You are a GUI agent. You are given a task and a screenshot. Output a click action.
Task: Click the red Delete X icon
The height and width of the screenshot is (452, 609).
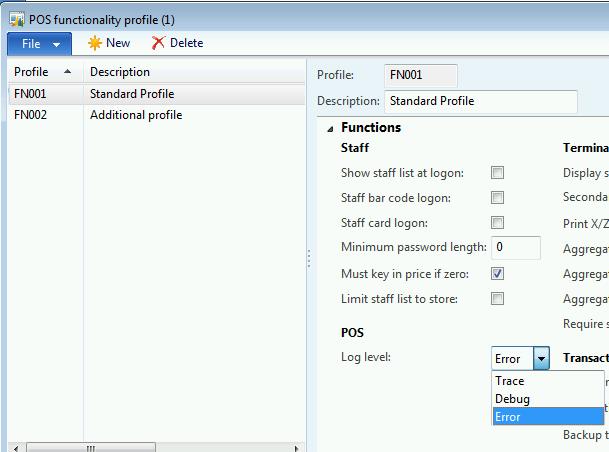(158, 43)
